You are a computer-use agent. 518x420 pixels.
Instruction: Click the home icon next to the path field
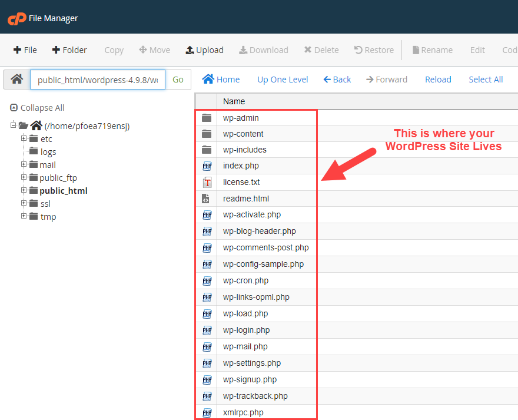(x=16, y=79)
